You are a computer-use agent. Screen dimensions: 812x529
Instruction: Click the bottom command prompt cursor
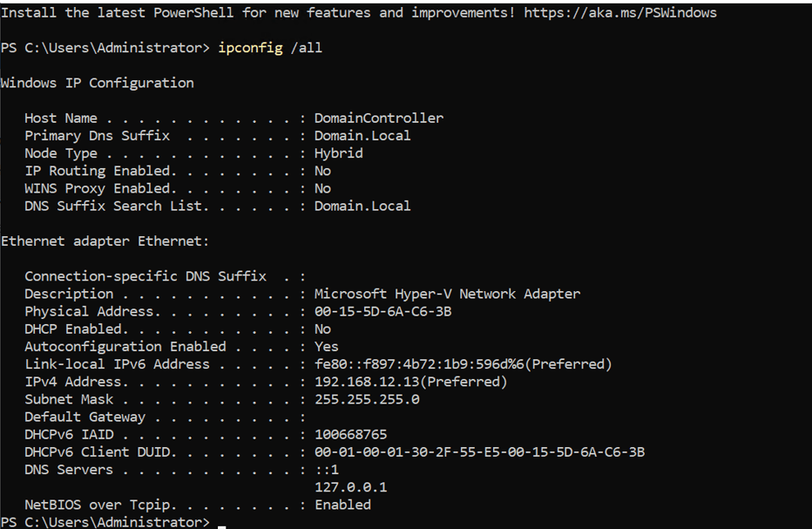pyautogui.click(x=222, y=525)
